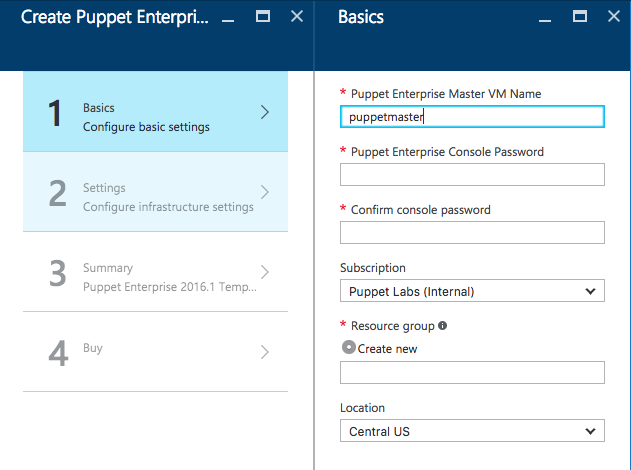Viewport: 631px width, 470px height.
Task: Go to step 4 Buy
Action: pyautogui.click(x=150, y=352)
